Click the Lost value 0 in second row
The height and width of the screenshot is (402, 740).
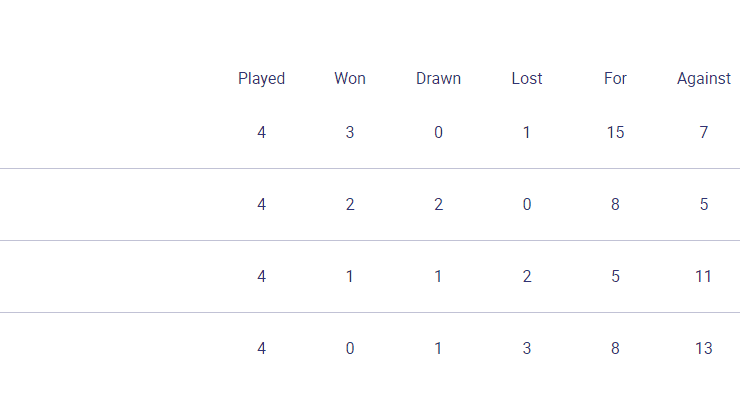coord(527,204)
